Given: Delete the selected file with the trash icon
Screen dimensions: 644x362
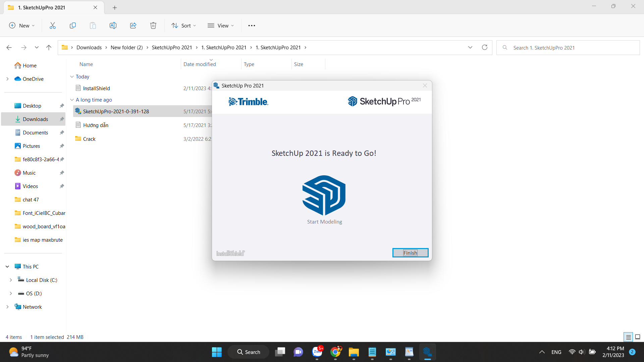Looking at the screenshot, I should pyautogui.click(x=153, y=25).
